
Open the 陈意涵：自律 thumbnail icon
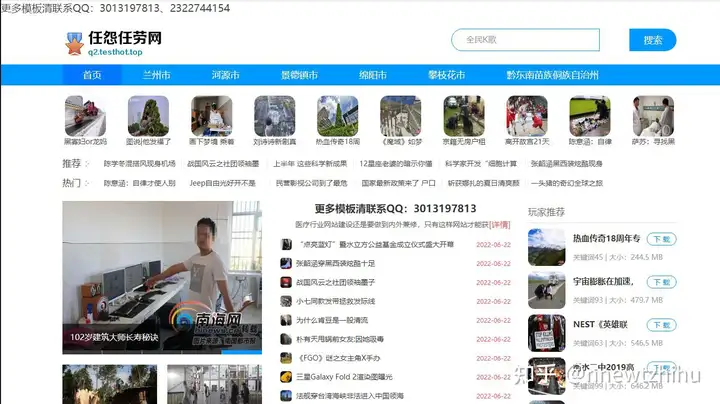pyautogui.click(x=590, y=116)
